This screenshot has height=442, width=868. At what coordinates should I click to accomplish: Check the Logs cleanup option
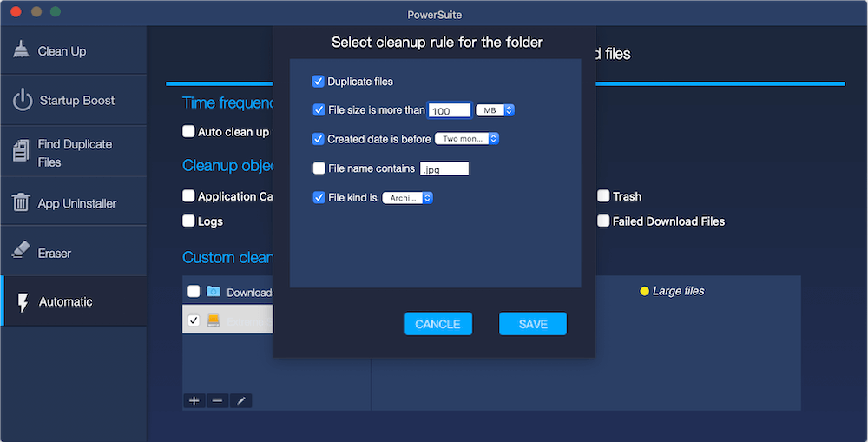[188, 221]
